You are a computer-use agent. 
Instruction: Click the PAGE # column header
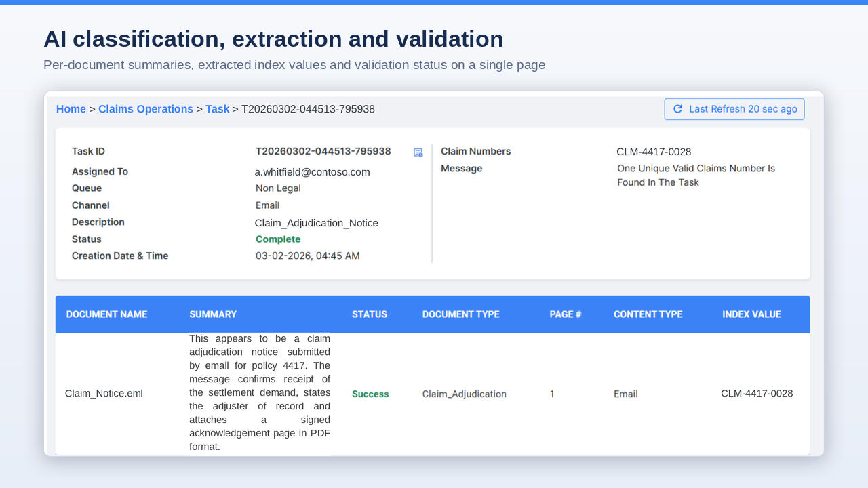[x=566, y=314]
